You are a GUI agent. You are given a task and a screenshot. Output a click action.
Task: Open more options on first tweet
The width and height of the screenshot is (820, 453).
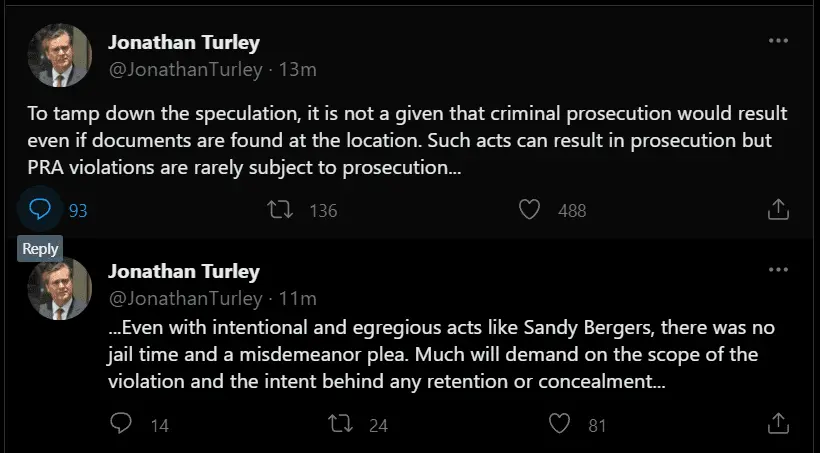(x=778, y=42)
